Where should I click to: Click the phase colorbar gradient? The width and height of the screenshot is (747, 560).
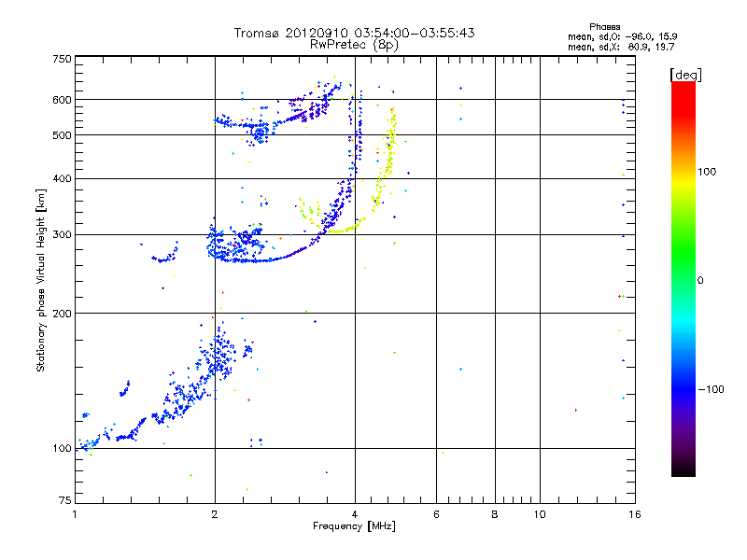[684, 278]
